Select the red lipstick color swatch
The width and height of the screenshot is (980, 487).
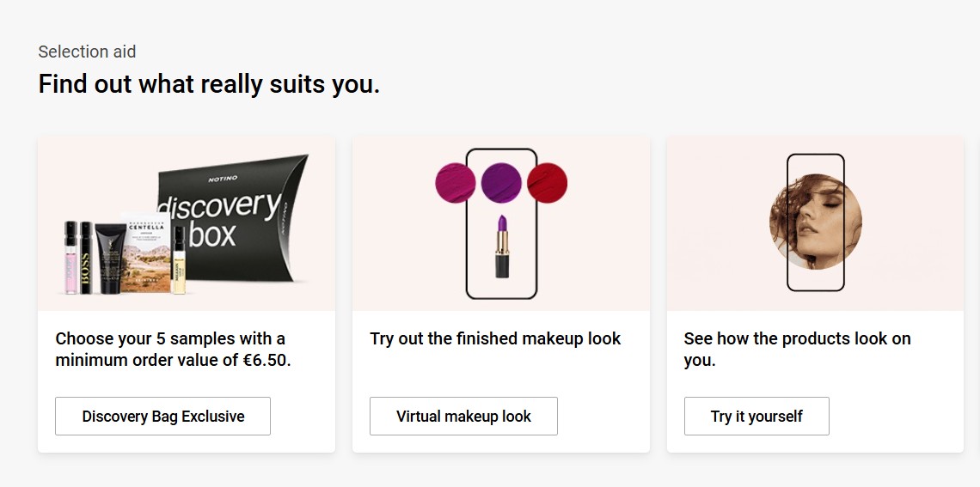coord(547,182)
